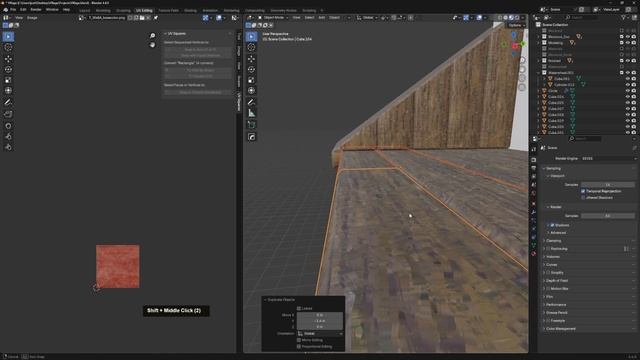Toggle the Motion Blur checkbox
The height and width of the screenshot is (360, 640).
click(548, 289)
